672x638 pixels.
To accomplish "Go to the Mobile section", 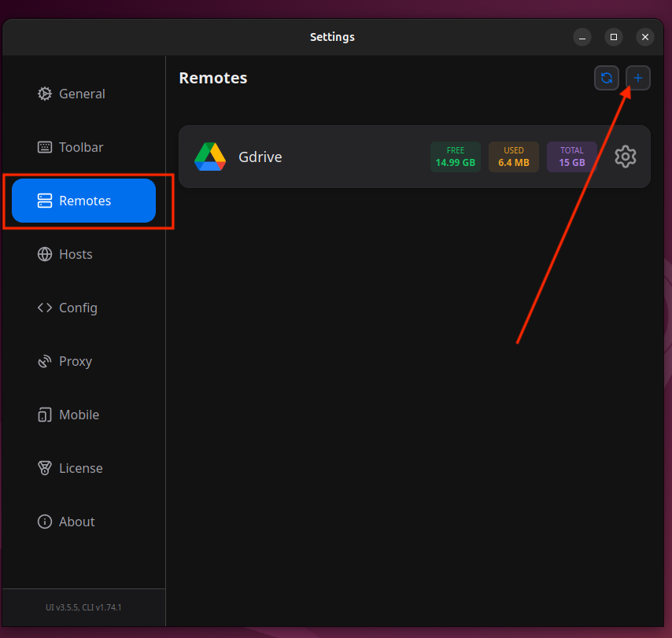I will (x=83, y=415).
